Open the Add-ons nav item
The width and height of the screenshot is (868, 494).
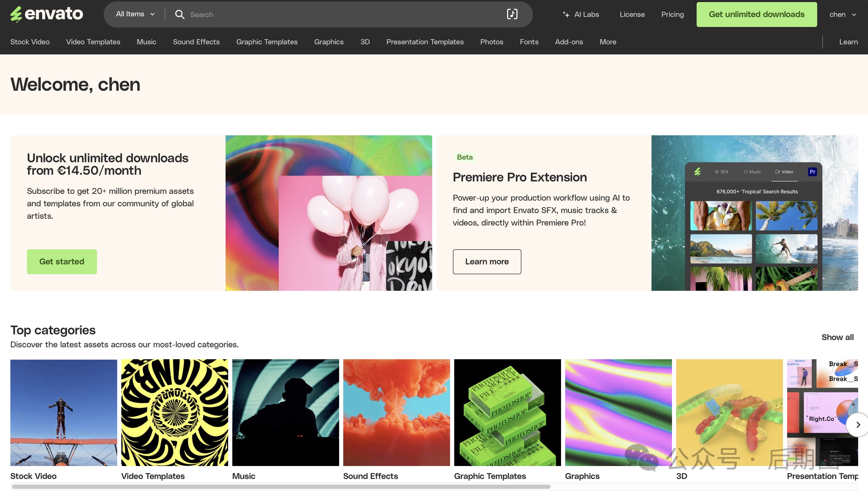coord(569,42)
